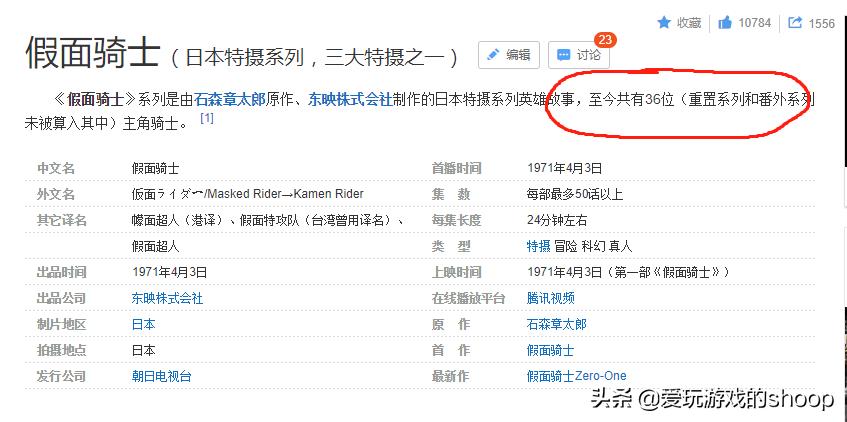The image size is (847, 422).
Task: Click the 10784 like count
Action: [x=755, y=23]
